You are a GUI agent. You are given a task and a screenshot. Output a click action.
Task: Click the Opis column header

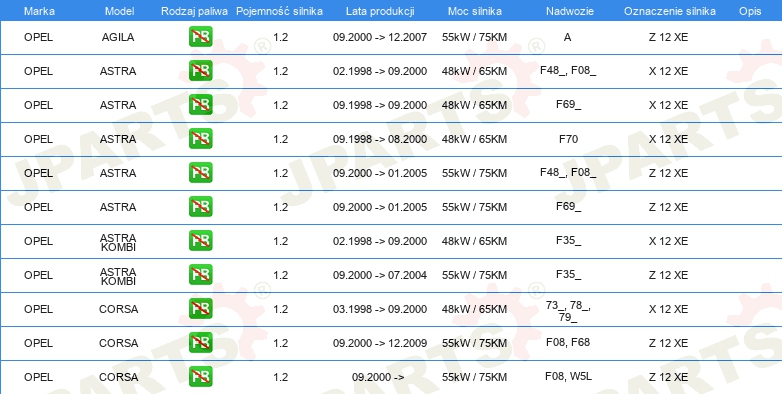750,11
